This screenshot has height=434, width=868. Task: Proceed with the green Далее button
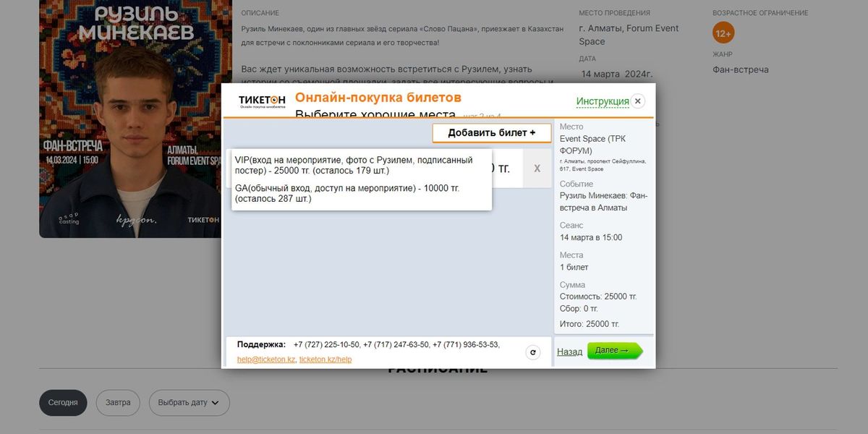[x=614, y=351]
